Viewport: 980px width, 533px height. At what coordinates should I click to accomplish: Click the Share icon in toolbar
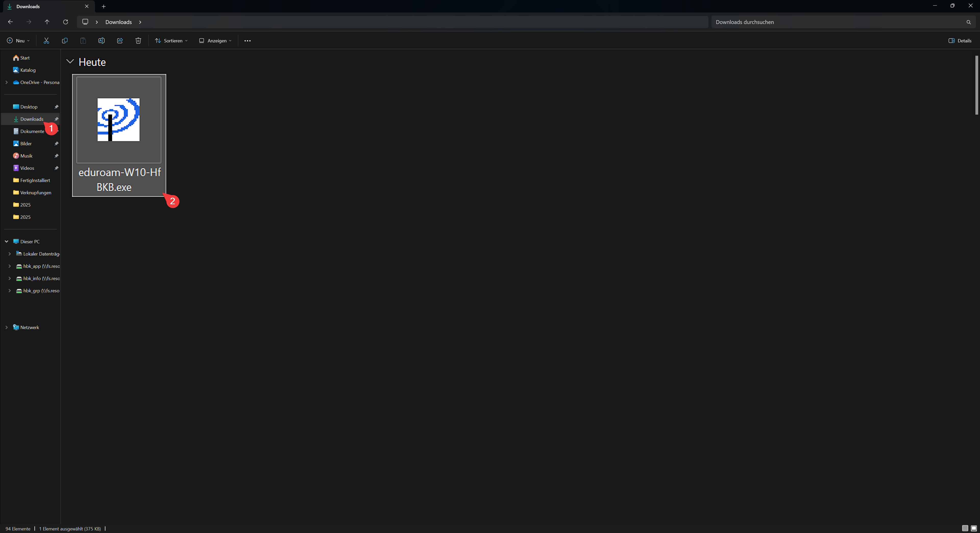coord(120,41)
